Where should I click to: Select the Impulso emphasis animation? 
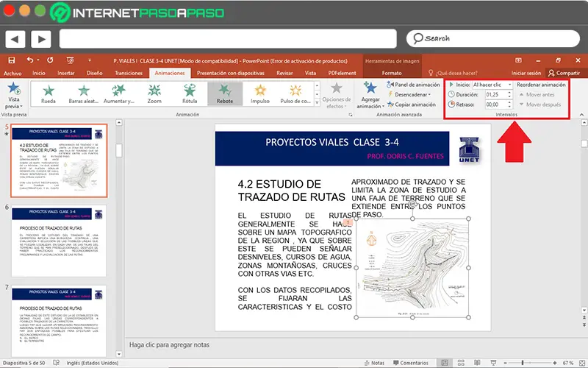click(260, 93)
